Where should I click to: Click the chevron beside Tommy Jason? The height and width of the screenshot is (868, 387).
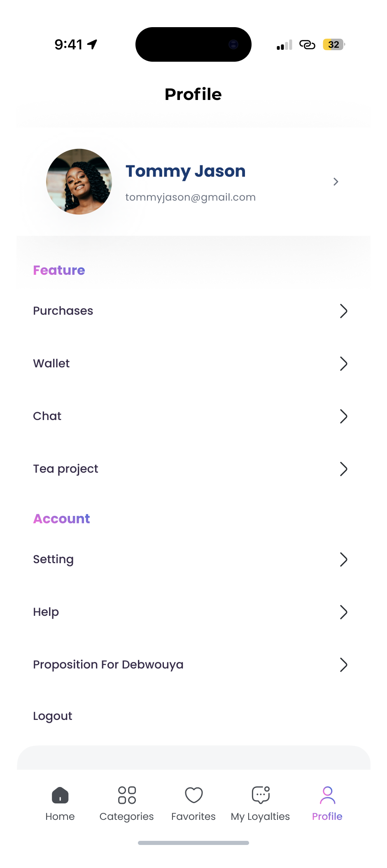(x=336, y=182)
